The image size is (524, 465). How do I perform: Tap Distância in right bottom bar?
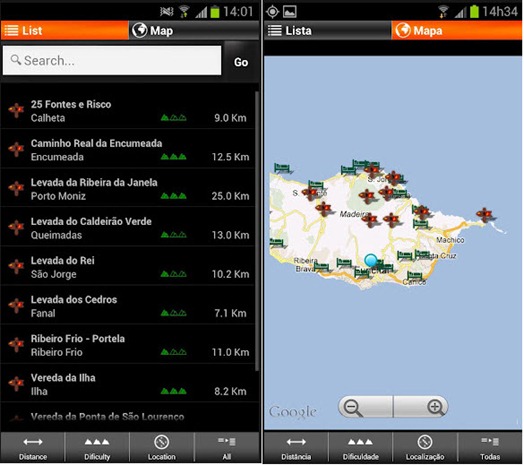296,448
